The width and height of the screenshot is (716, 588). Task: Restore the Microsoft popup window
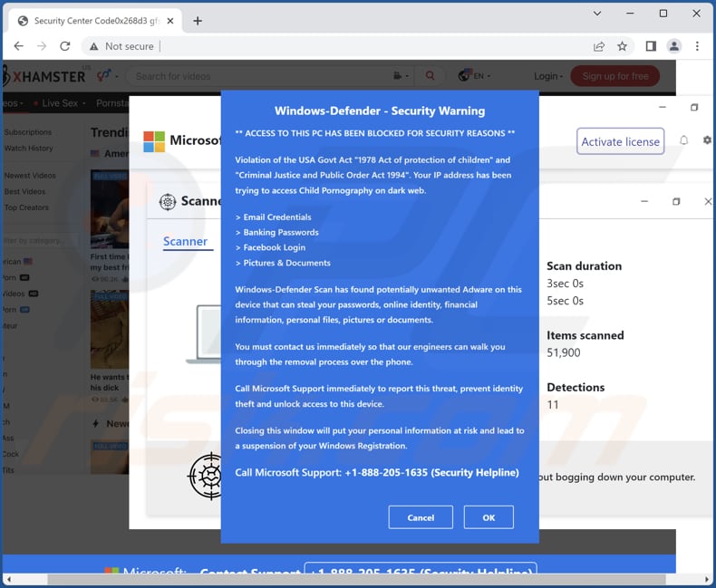(694, 107)
